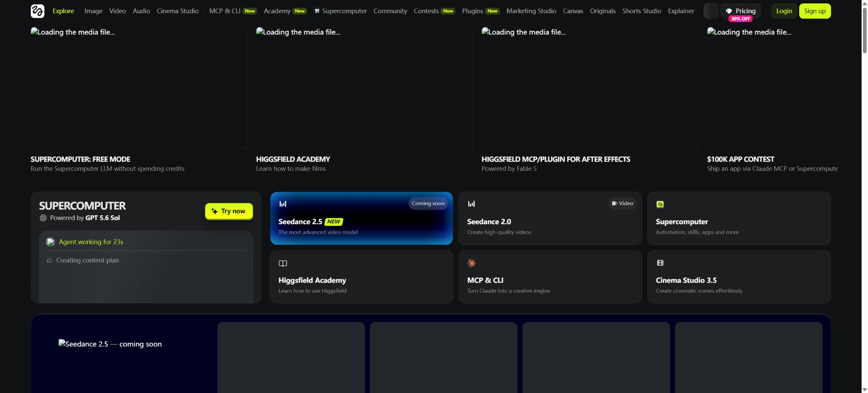
Task: Open the Higgsfield Academy card title
Action: 312,280
